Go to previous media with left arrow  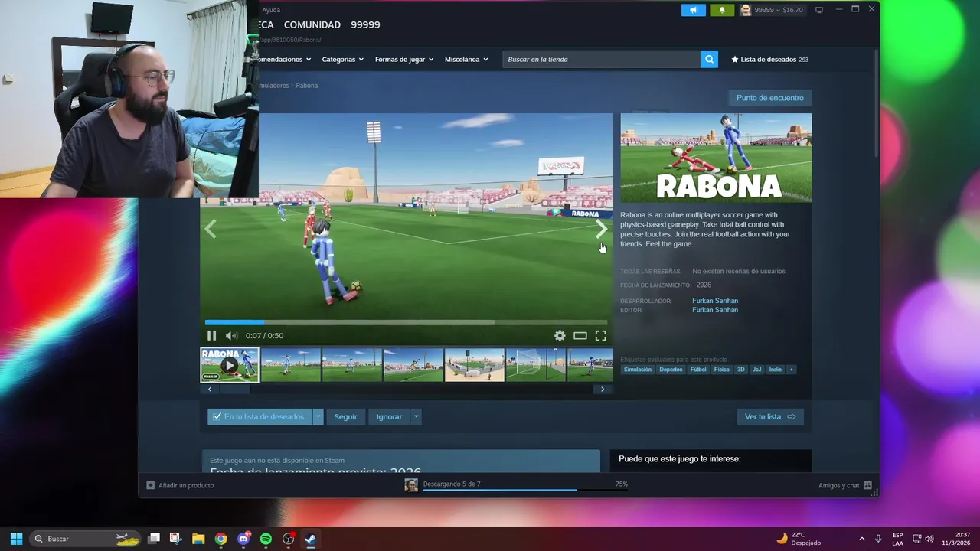click(211, 229)
